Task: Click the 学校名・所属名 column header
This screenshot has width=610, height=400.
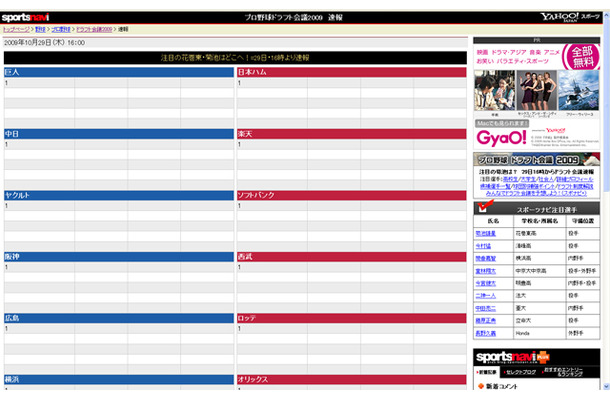Action: (539, 221)
